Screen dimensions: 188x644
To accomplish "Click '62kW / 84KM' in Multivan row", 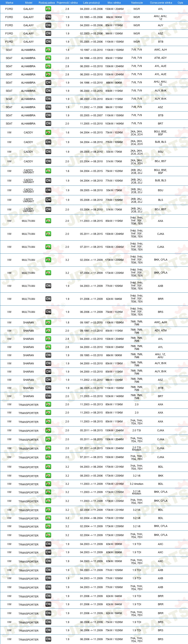I will (x=114, y=299).
